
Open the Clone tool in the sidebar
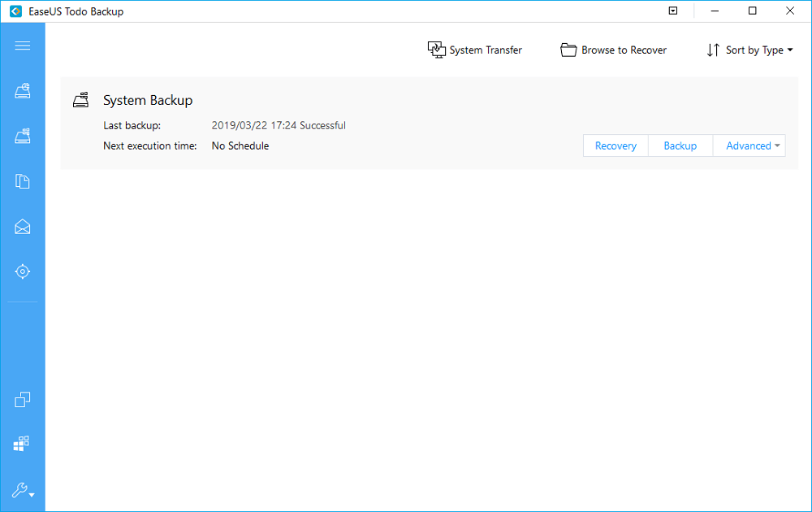tap(22, 400)
